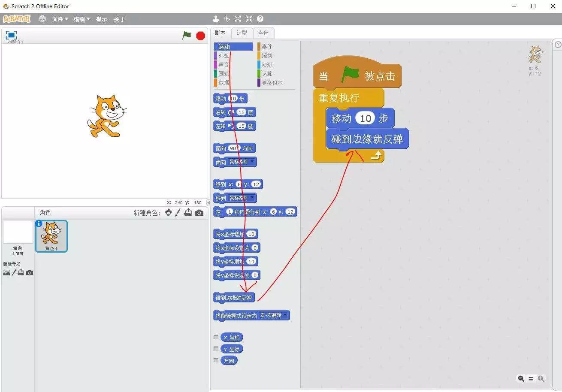Open 文件 menu
The height and width of the screenshot is (392, 562).
(x=60, y=19)
